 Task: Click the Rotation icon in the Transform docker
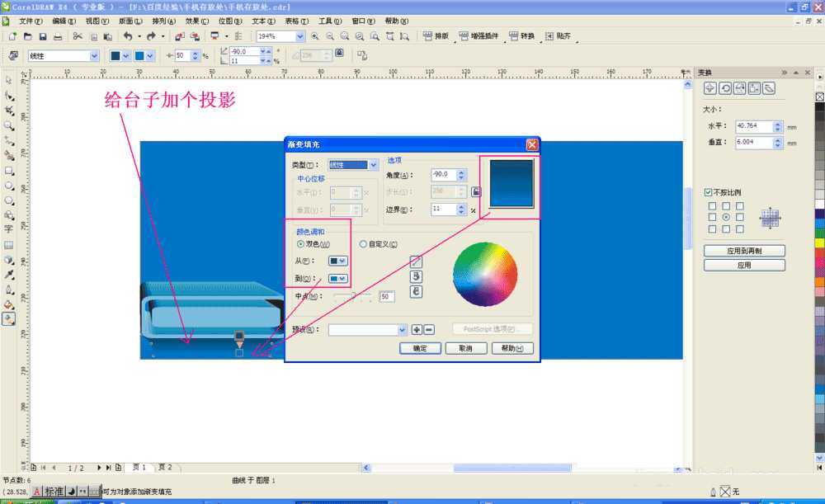click(725, 88)
